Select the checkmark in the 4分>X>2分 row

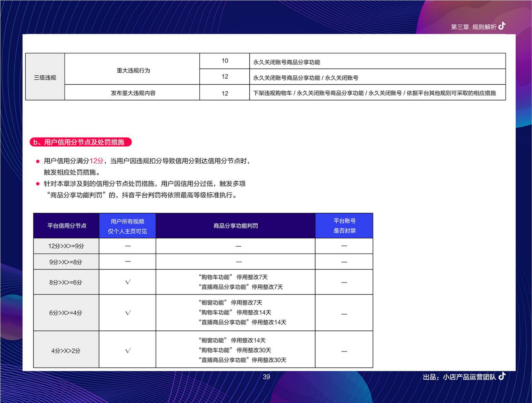click(128, 351)
